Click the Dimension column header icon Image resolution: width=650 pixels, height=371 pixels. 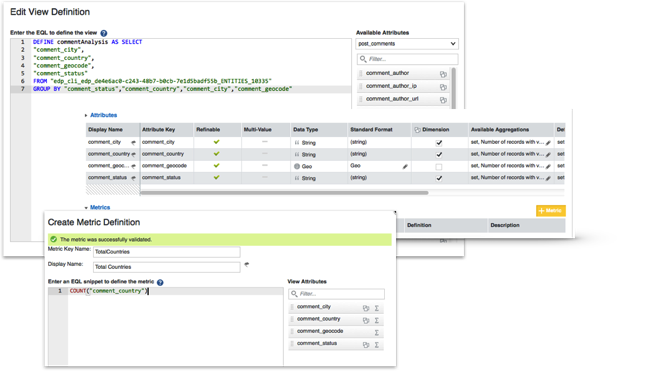tap(417, 130)
